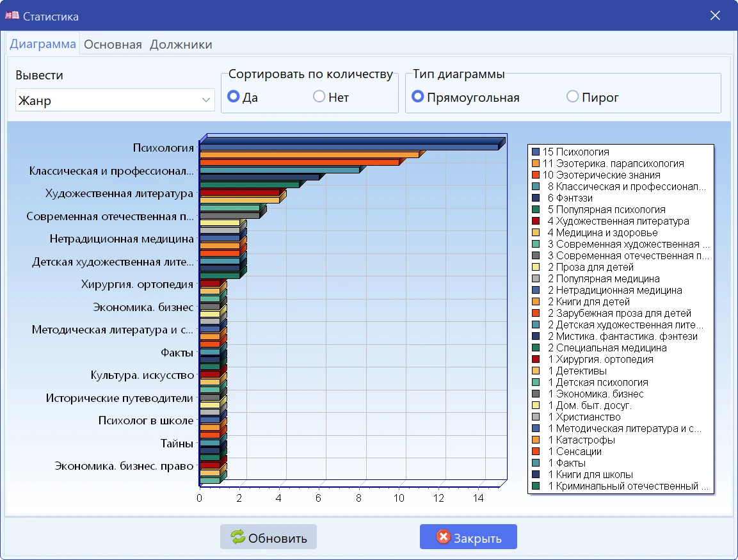Click legend entry '1 Сенсации'
The height and width of the screenshot is (560, 738).
click(x=575, y=452)
